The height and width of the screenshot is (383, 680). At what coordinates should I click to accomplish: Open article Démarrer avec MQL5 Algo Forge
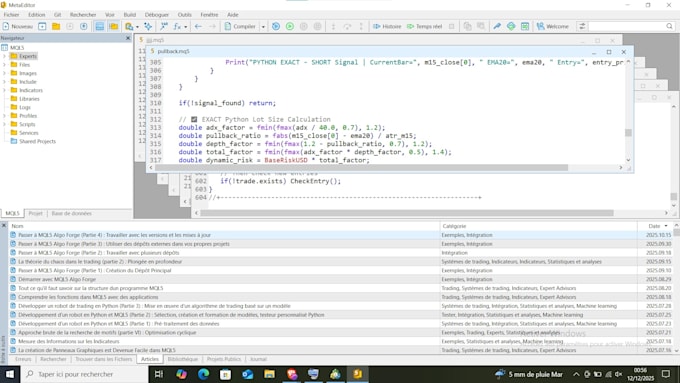pos(57,279)
